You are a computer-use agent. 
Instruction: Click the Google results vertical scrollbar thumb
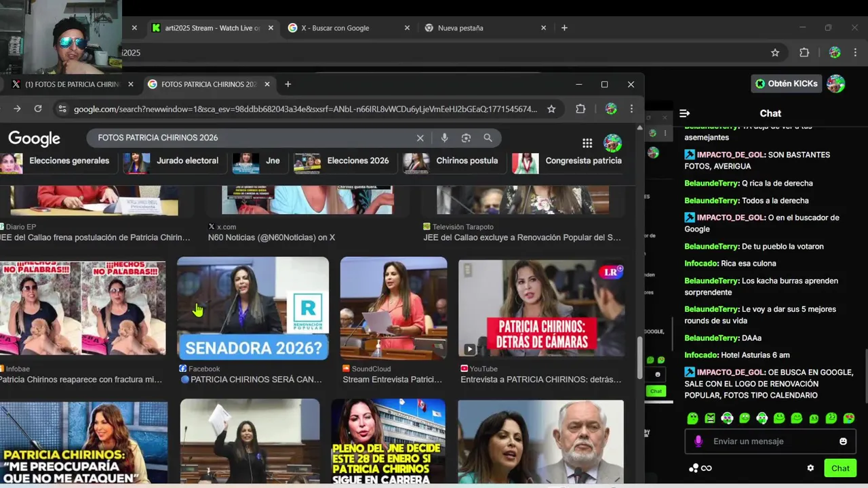(x=639, y=358)
